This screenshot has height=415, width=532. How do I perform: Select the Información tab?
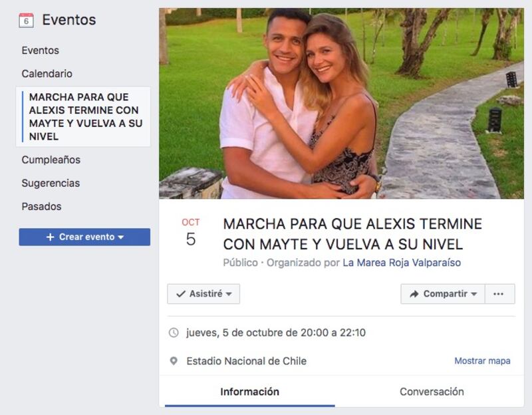coord(250,392)
